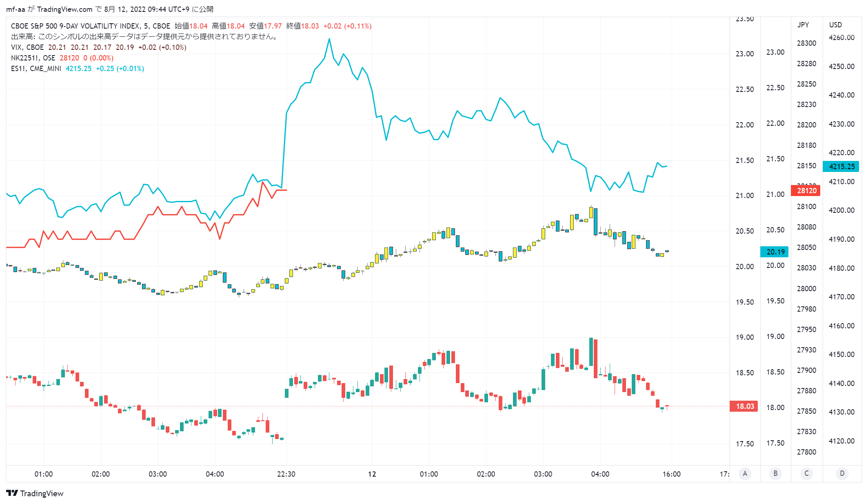The height and width of the screenshot is (504, 868).
Task: Click the 出来高 volume data notice line
Action: point(145,37)
